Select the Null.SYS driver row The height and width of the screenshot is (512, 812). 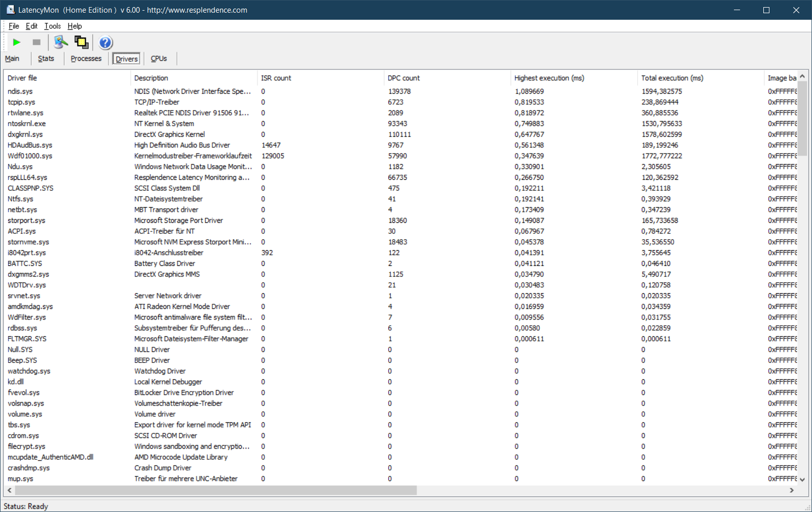[x=400, y=349]
